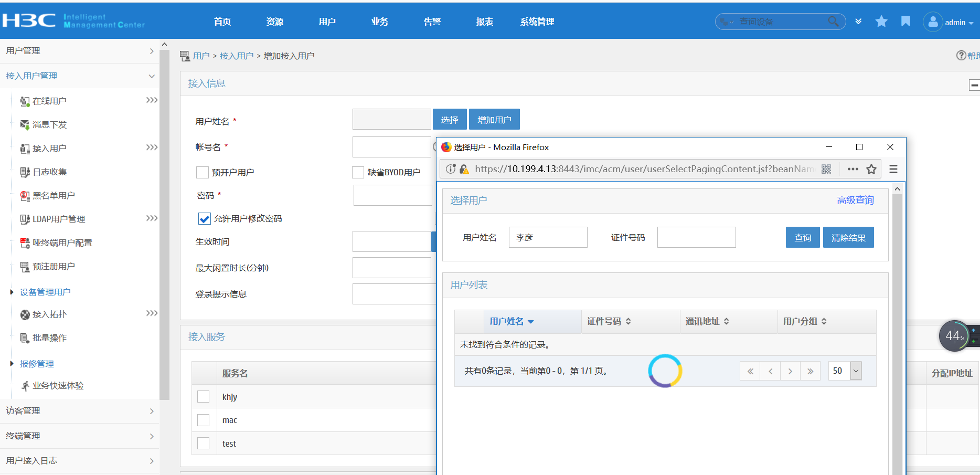The image size is (980, 475).
Task: Click the bookmark icon in top bar
Action: pos(906,22)
